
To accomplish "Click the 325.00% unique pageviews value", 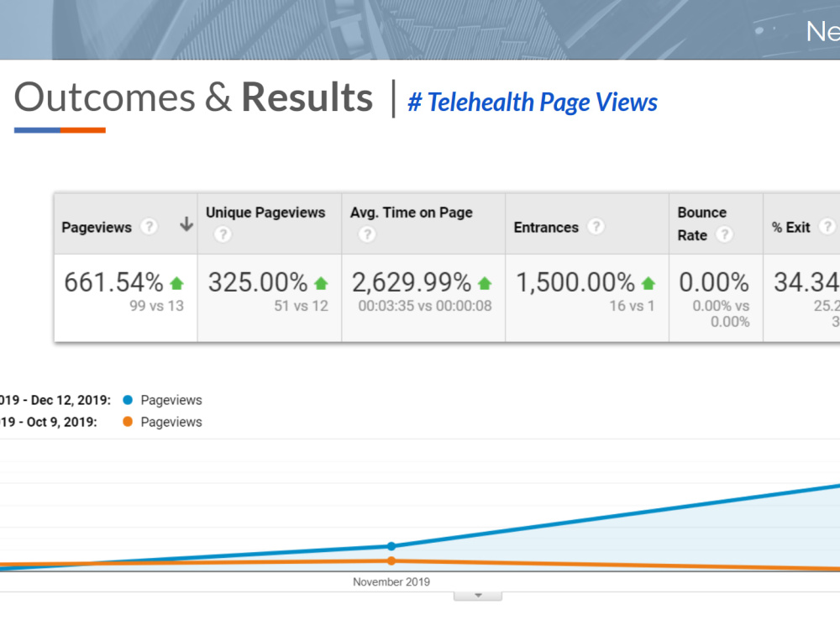I will coord(258,282).
